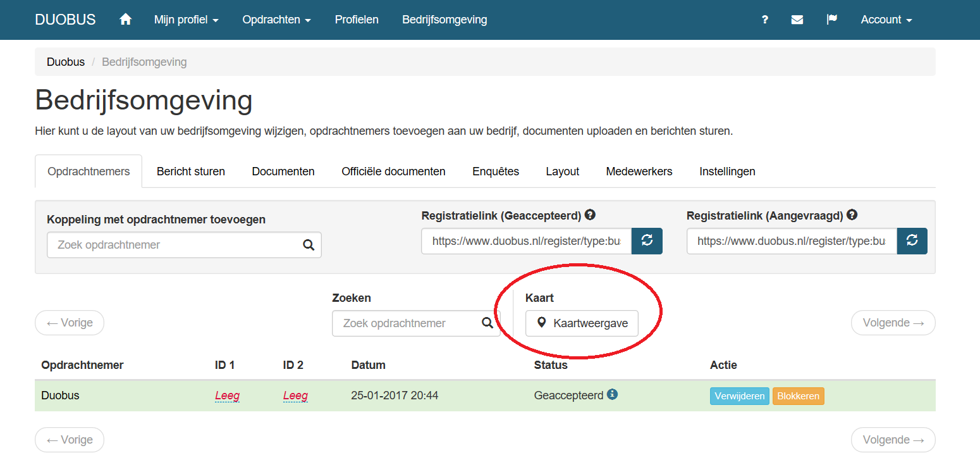Click the Kaartweergave button
The width and height of the screenshot is (980, 467).
[x=582, y=323]
